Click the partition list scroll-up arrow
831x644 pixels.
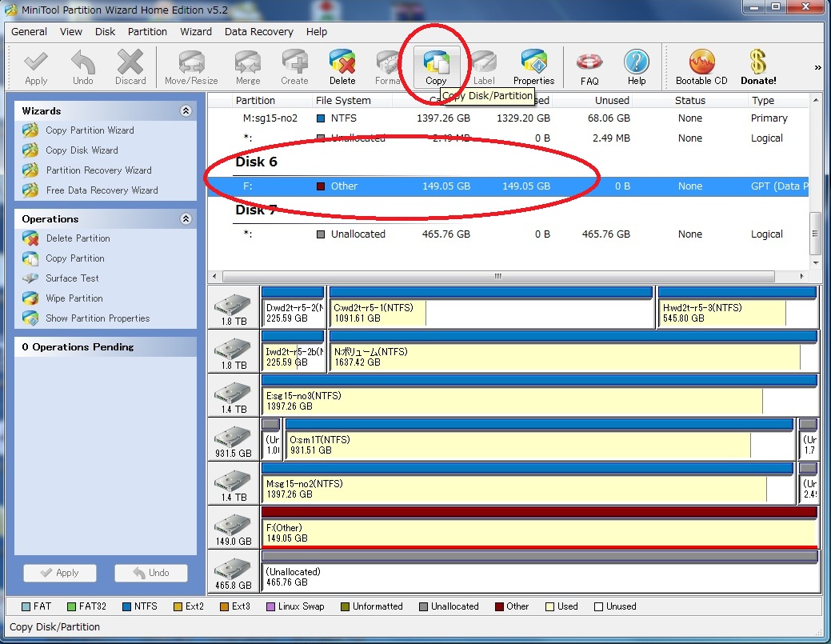[x=816, y=100]
